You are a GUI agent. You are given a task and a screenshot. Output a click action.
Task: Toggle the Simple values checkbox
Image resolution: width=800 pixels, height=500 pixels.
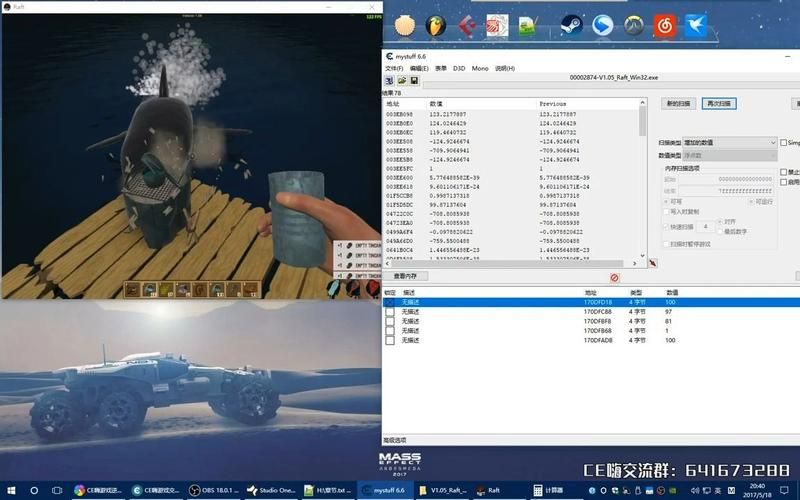click(784, 142)
